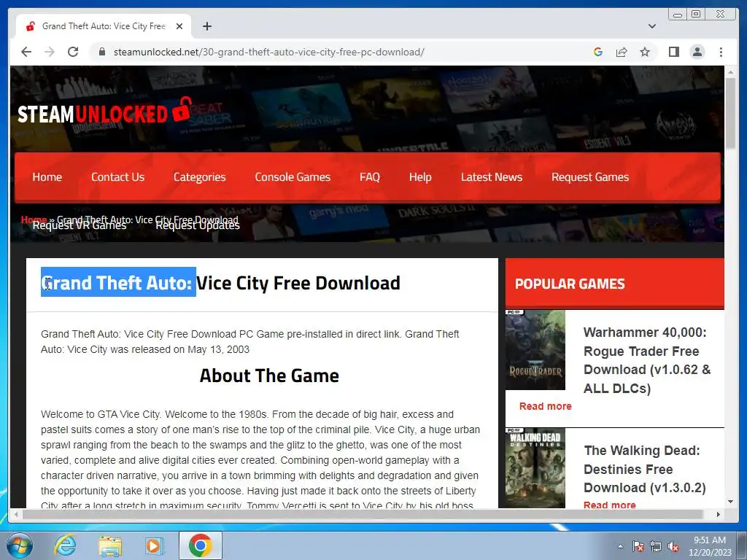Expand the tab search dropdown arrow
Viewport: 747px width, 560px height.
tap(651, 26)
